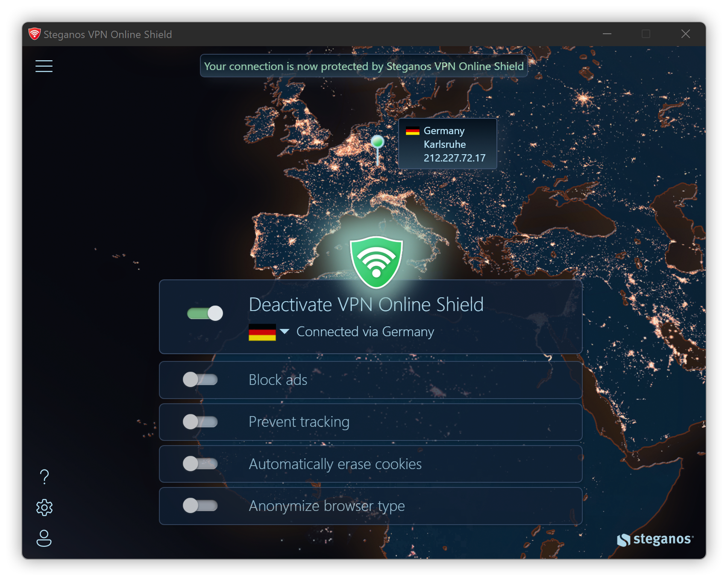
Task: Click the Deactivate VPN Online Shield label
Action: tap(366, 305)
